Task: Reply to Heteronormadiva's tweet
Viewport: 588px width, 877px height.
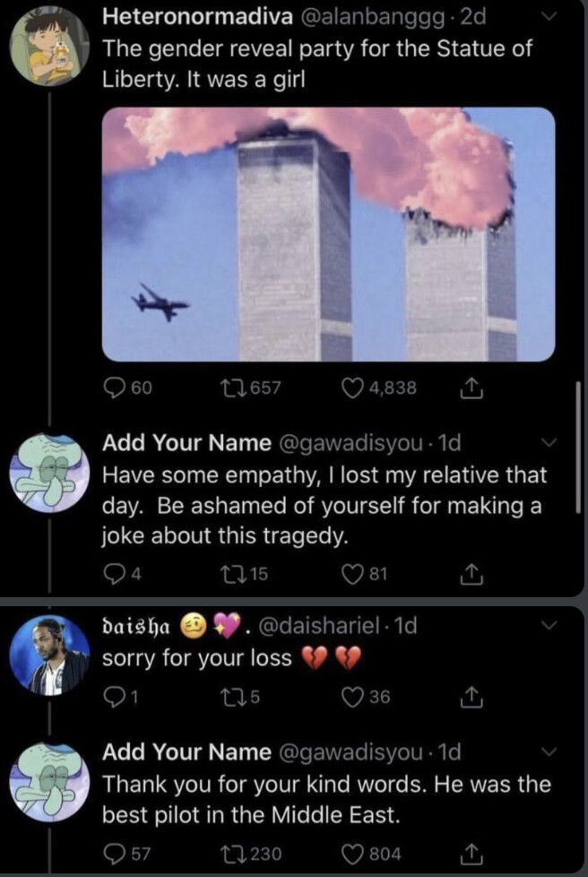Action: pyautogui.click(x=114, y=387)
